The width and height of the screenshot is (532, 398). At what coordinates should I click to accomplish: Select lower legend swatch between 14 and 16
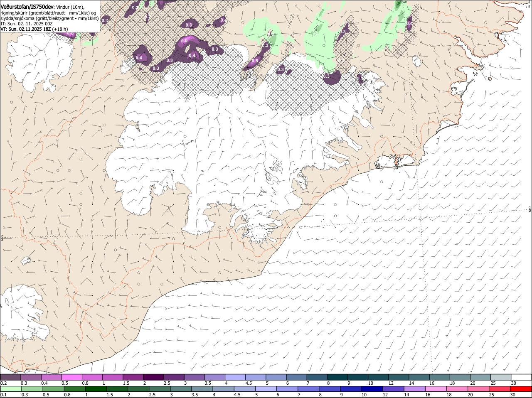415,389
